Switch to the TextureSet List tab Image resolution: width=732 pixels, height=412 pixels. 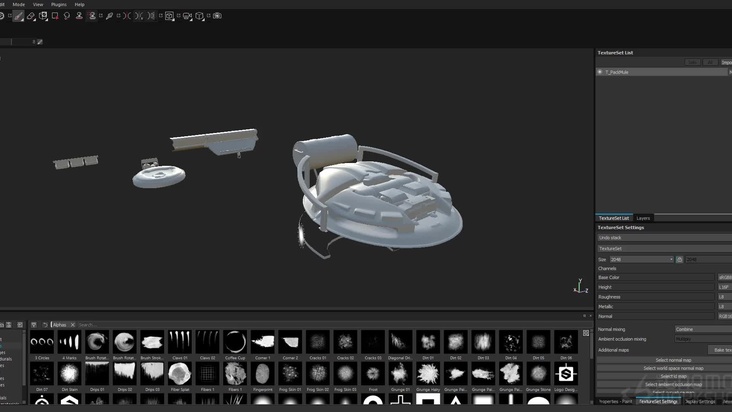613,218
